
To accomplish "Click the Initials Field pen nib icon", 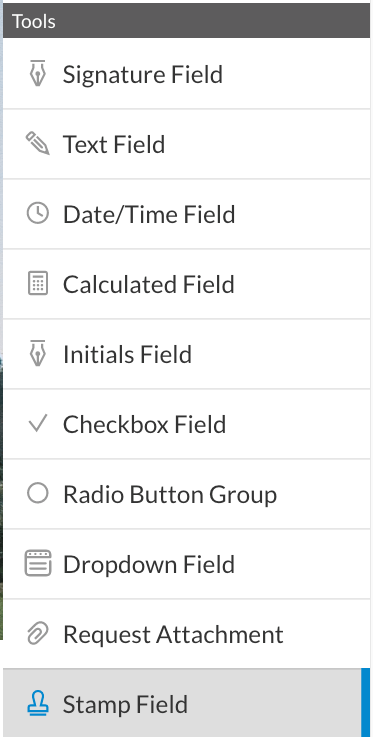I will click(38, 353).
